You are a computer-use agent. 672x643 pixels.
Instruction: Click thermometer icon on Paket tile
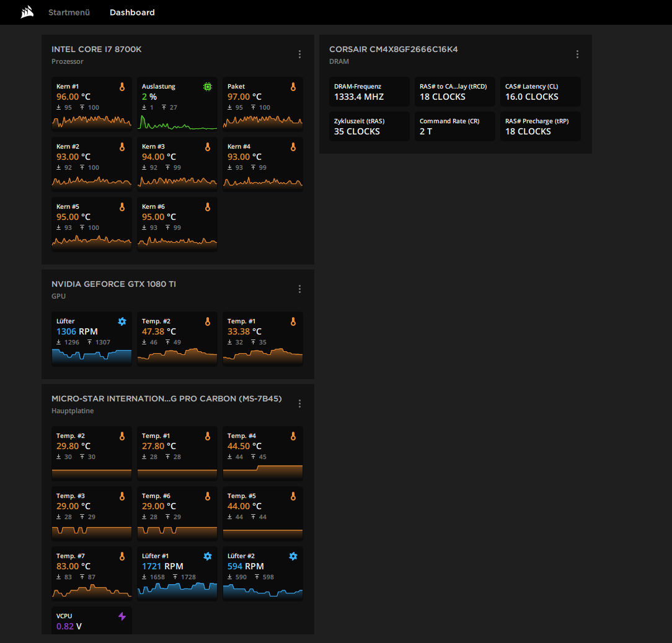click(293, 87)
